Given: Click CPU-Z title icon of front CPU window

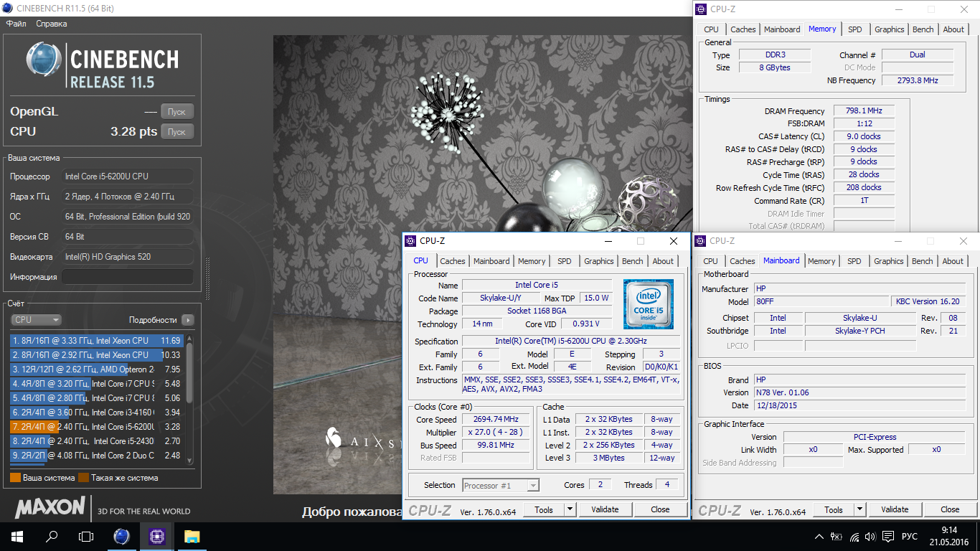Looking at the screenshot, I should [x=411, y=241].
